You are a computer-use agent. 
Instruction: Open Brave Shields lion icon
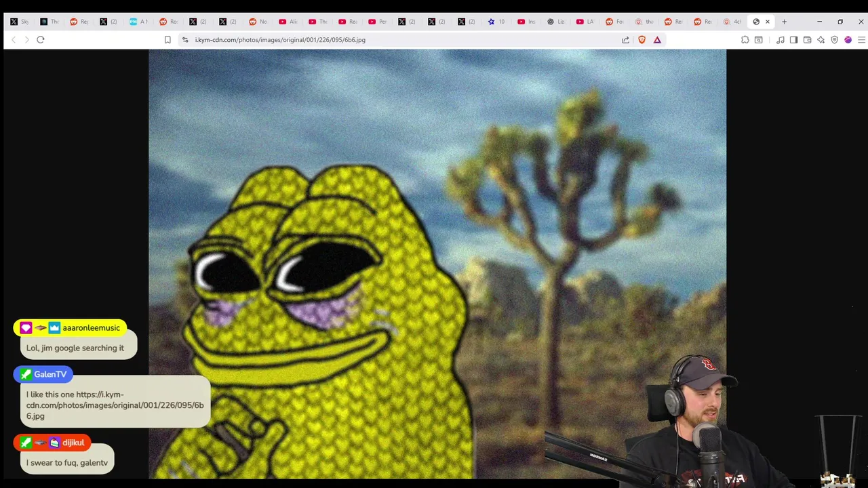point(642,40)
